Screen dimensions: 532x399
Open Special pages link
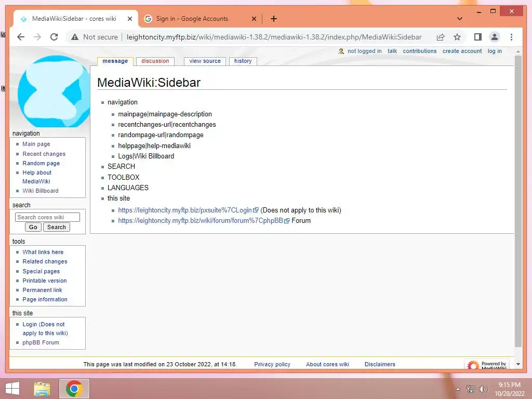click(41, 271)
